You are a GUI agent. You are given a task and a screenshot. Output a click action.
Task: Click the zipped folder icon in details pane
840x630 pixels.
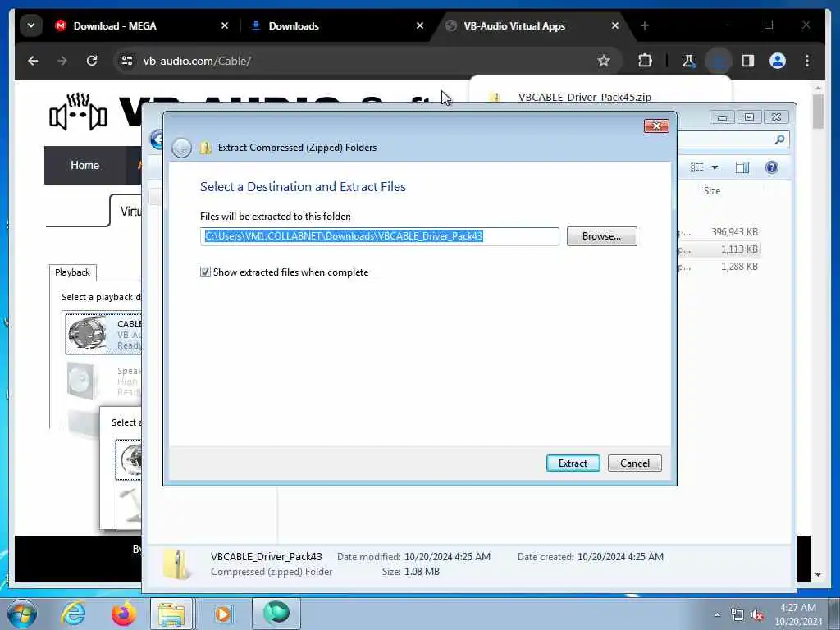click(177, 564)
